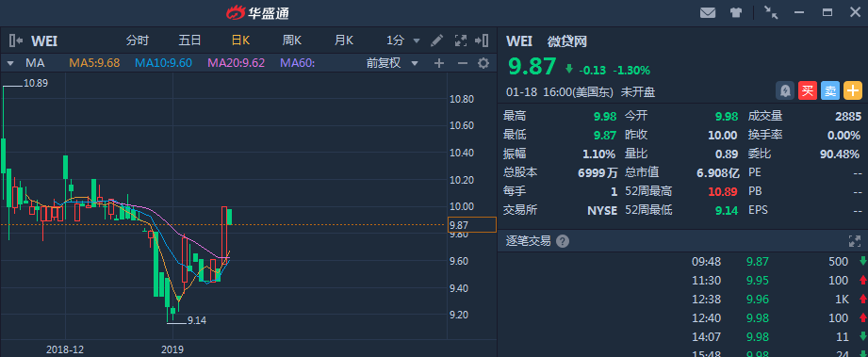This screenshot has width=868, height=357.
Task: Click the MA10:9.60 indicator label
Action: pyautogui.click(x=163, y=63)
